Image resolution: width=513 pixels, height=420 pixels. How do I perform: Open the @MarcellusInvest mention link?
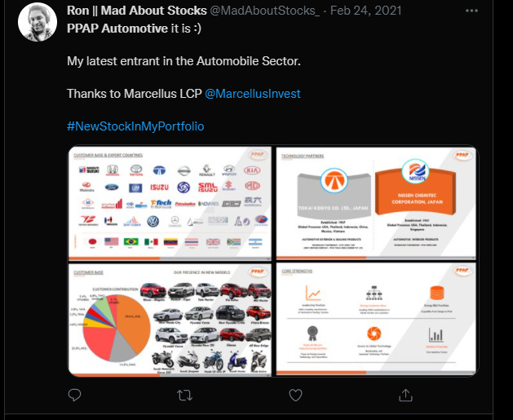tap(253, 94)
